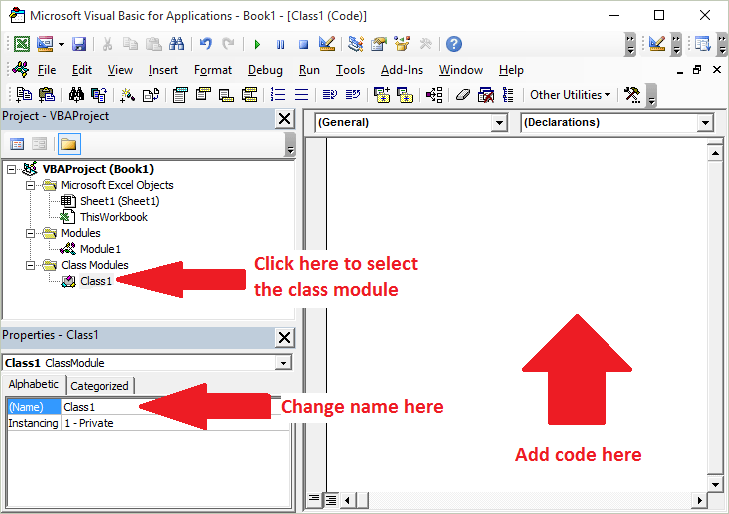The image size is (729, 514).
Task: Collapse the Microsoft Excel Objects folder
Action: pos(30,185)
